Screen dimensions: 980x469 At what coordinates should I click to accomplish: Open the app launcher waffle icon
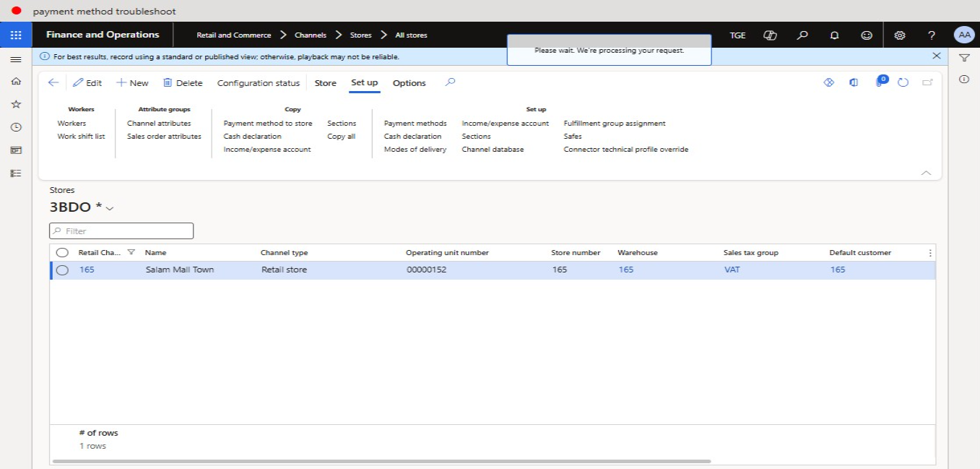click(x=16, y=35)
